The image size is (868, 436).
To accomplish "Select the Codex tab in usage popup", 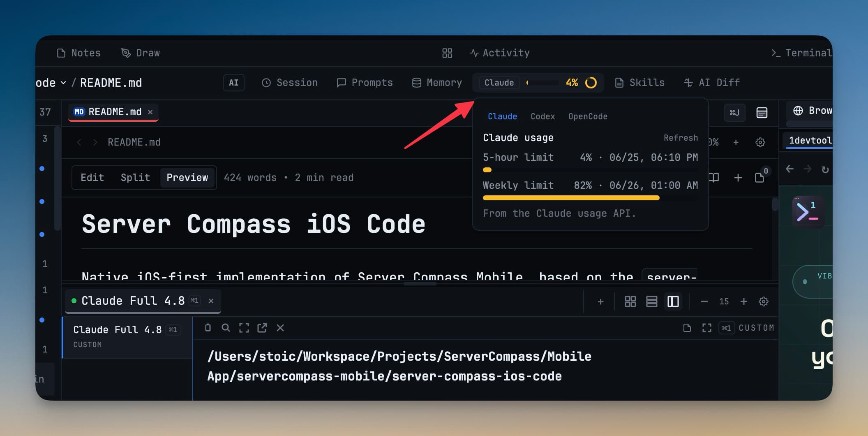I will [542, 116].
